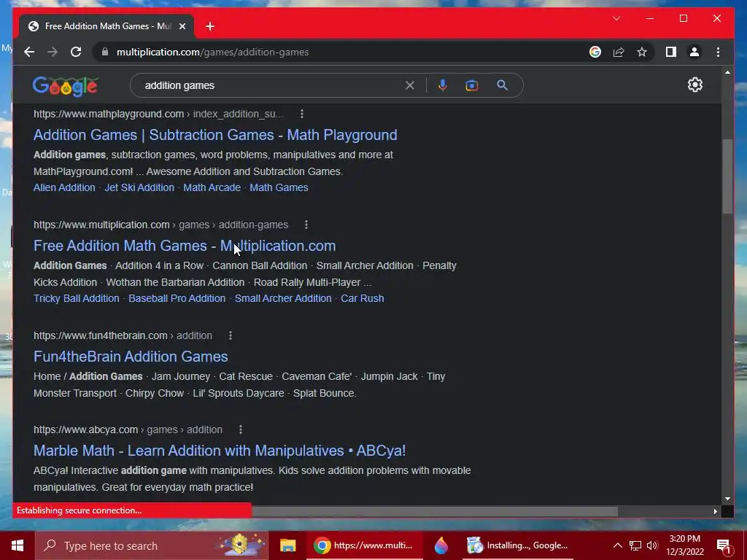Close the Free Addition Math Games tab
Image resolution: width=747 pixels, height=560 pixels.
[182, 26]
